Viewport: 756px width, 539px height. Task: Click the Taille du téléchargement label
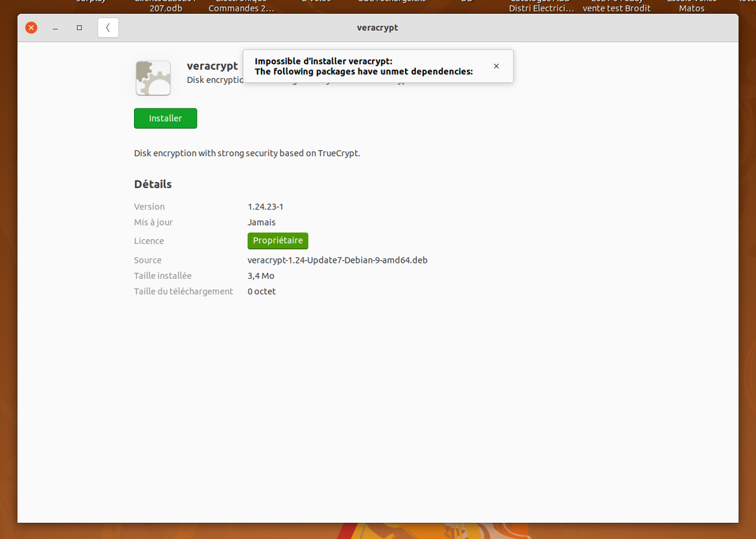[x=183, y=291]
